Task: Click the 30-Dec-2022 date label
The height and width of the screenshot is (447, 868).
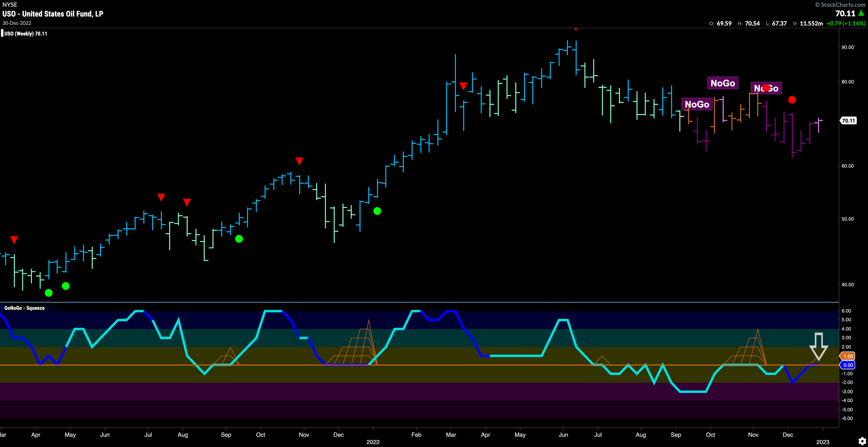Action: click(x=17, y=23)
